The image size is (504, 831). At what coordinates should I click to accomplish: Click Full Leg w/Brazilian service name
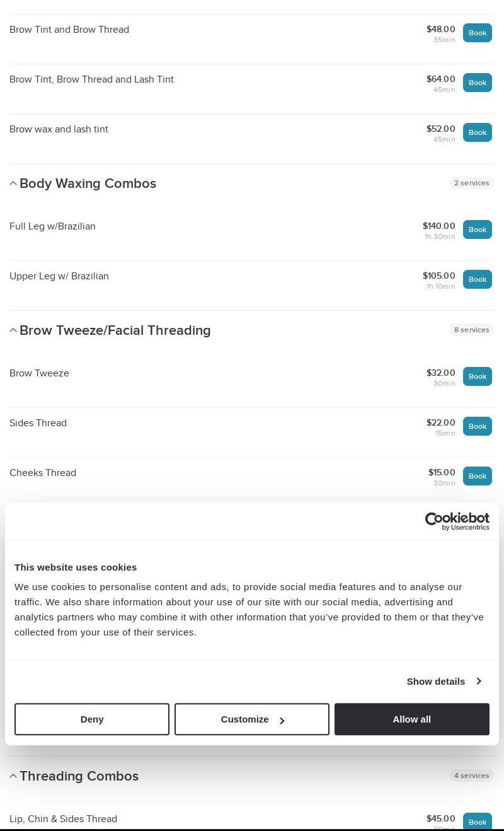pos(52,226)
